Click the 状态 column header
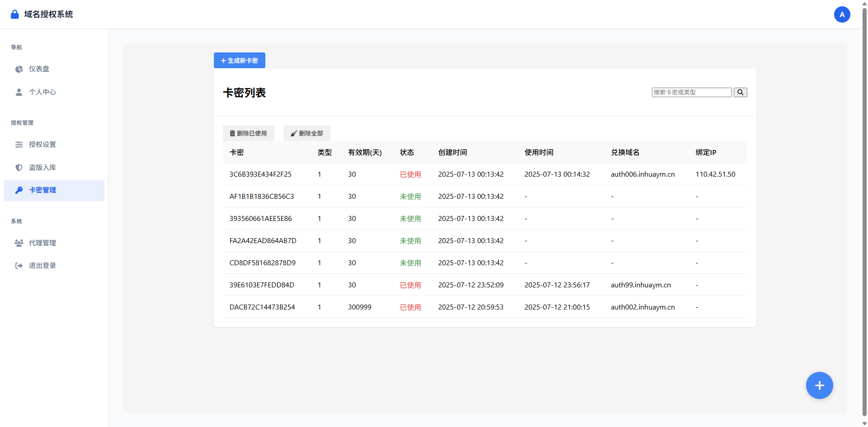 click(407, 152)
